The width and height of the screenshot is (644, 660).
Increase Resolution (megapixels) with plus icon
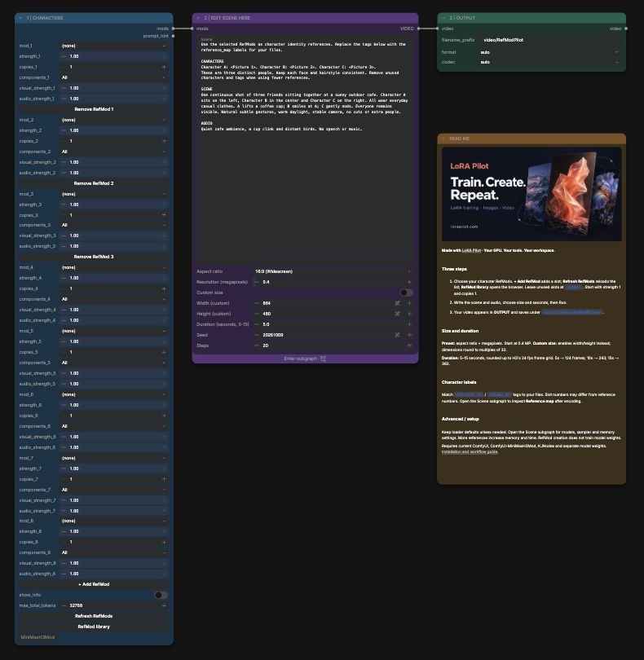tap(409, 282)
